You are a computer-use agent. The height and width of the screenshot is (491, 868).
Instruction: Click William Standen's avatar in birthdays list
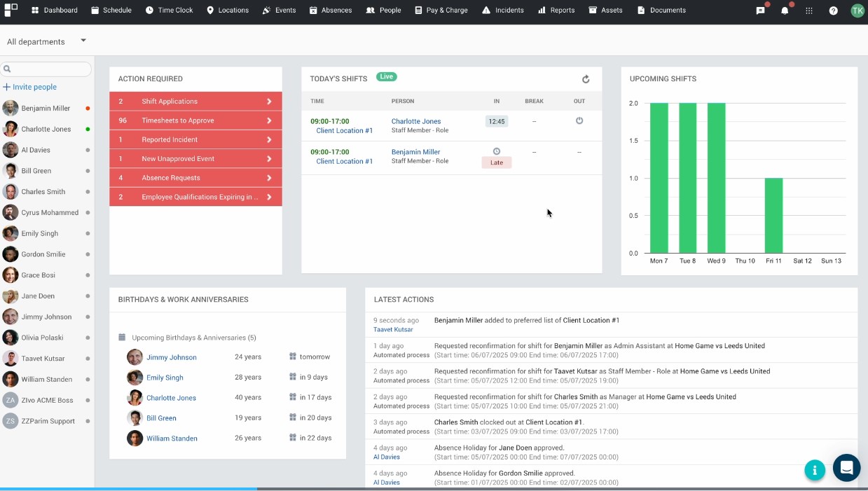135,438
